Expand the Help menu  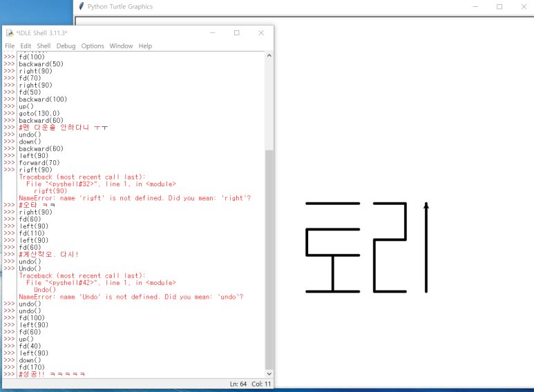click(145, 46)
